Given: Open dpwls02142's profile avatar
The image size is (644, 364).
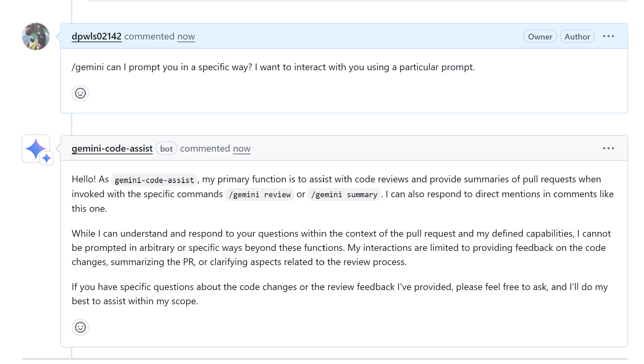Looking at the screenshot, I should click(36, 36).
